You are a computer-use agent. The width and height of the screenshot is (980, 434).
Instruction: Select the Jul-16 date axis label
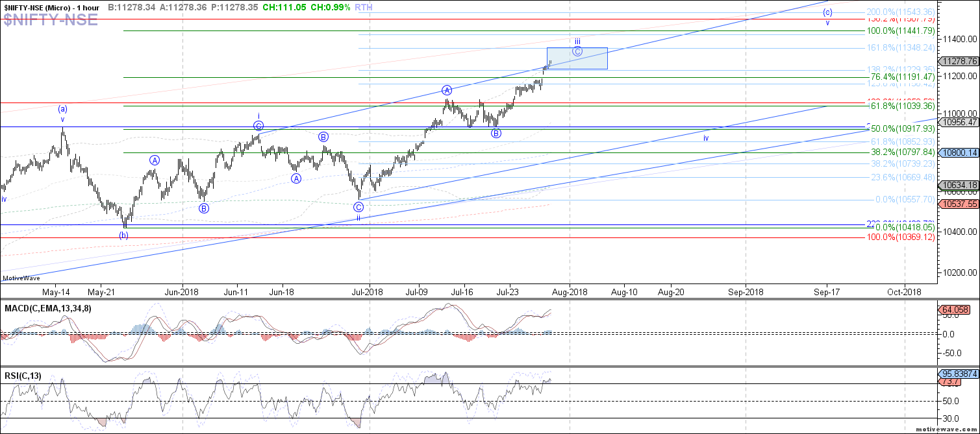click(463, 292)
